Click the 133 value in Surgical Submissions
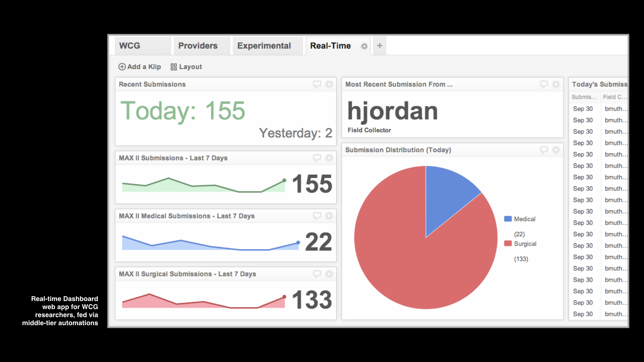 coord(312,300)
